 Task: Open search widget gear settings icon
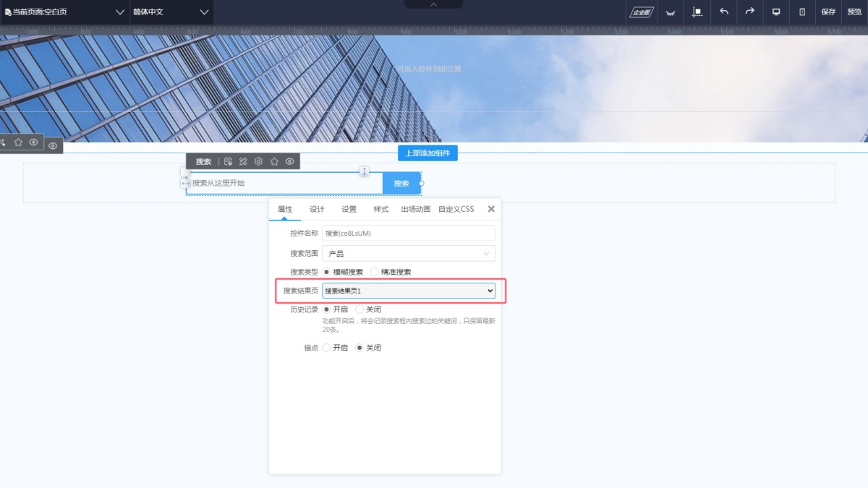[258, 161]
